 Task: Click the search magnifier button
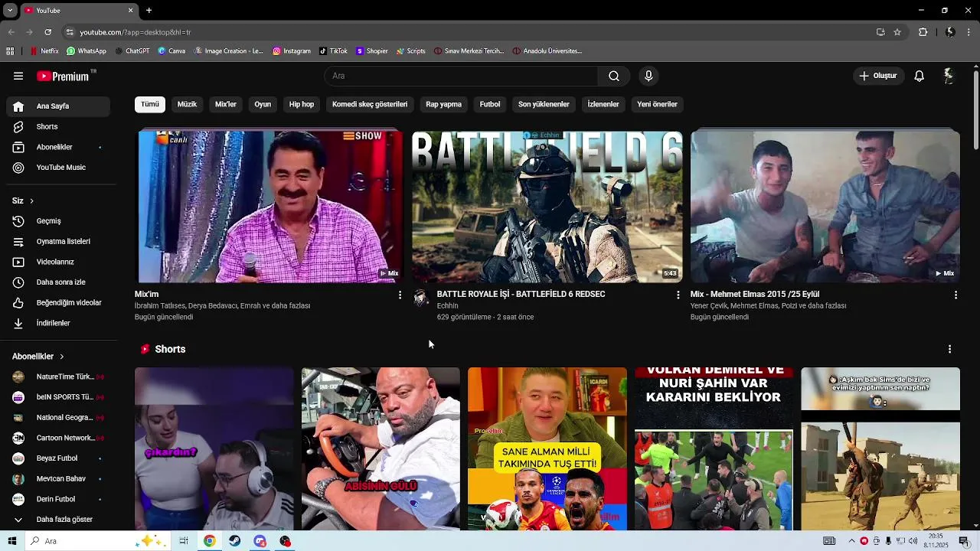point(613,76)
